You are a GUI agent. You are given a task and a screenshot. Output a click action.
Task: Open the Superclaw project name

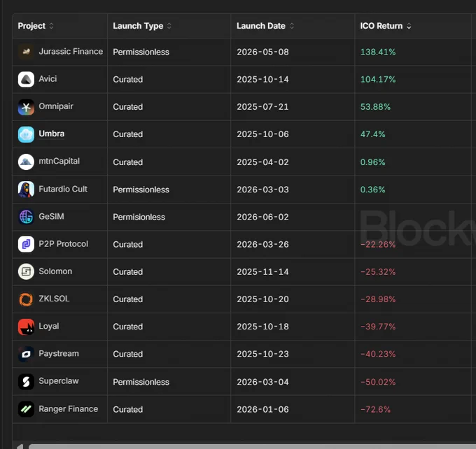click(59, 381)
